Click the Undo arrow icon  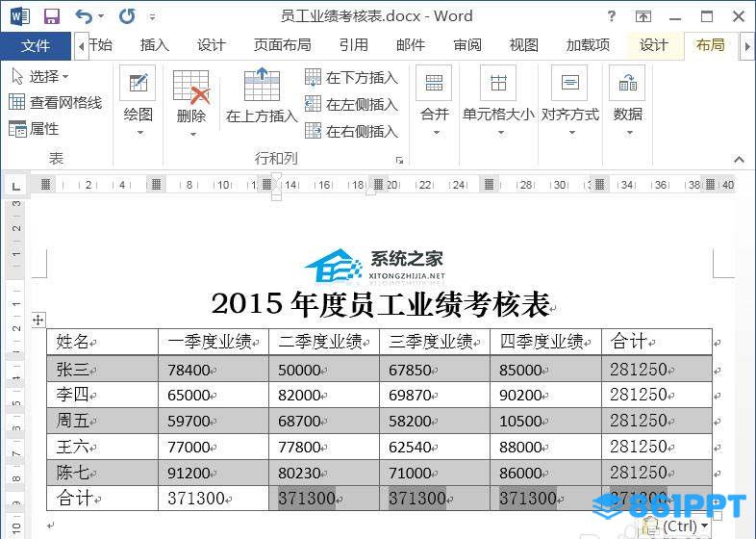tap(84, 17)
